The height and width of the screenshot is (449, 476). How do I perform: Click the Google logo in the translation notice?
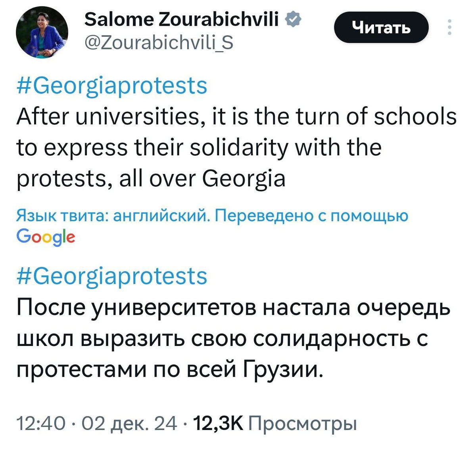45,237
